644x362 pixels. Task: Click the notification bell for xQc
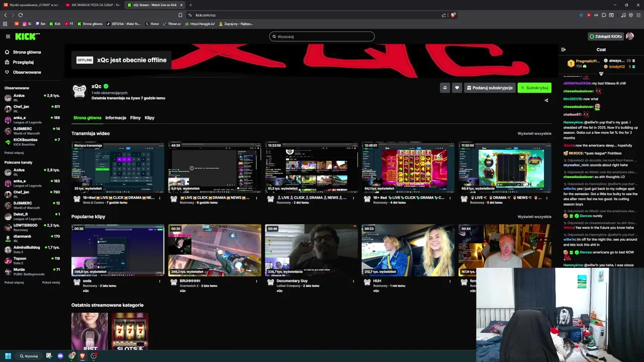coord(445,87)
